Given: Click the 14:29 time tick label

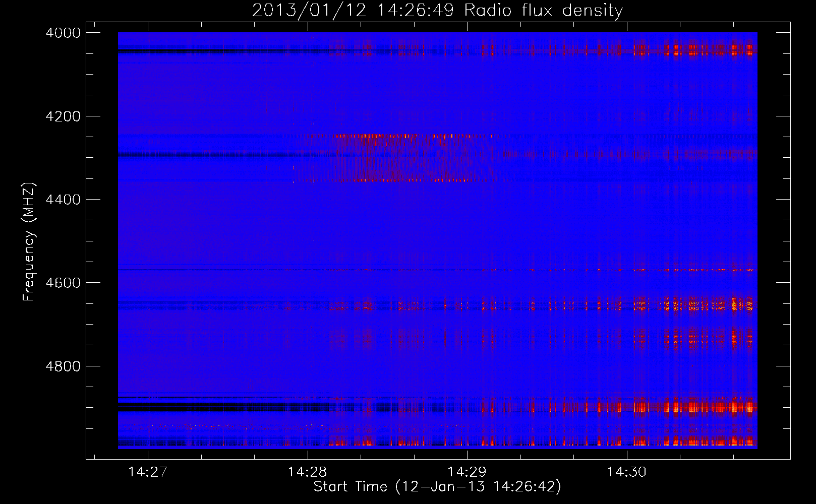Looking at the screenshot, I should tap(467, 472).
